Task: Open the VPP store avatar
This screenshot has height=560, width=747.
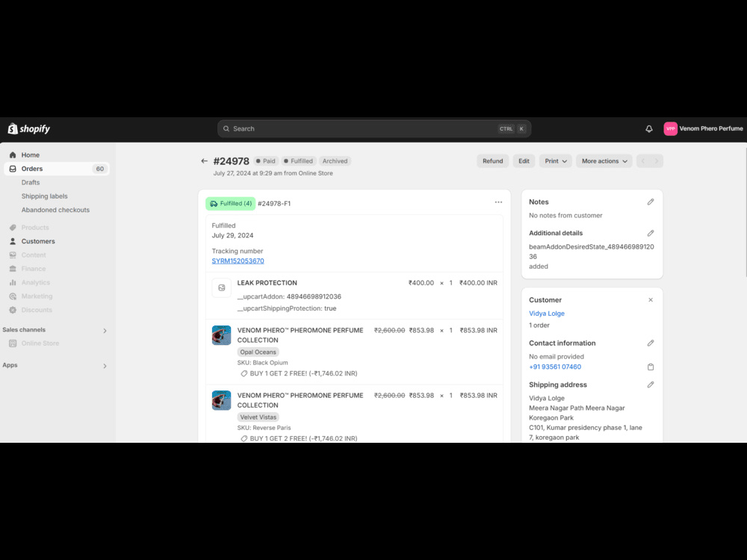Action: tap(670, 128)
